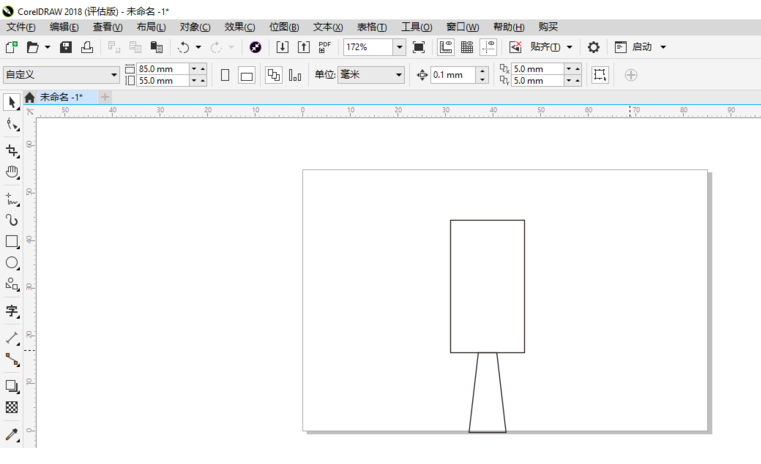
Task: Expand the page size 自定义 dropdown
Action: pos(113,75)
